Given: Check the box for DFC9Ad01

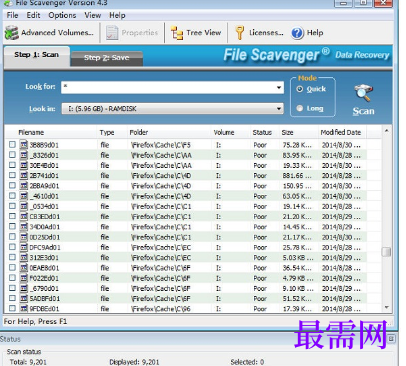Looking at the screenshot, I should [x=12, y=247].
